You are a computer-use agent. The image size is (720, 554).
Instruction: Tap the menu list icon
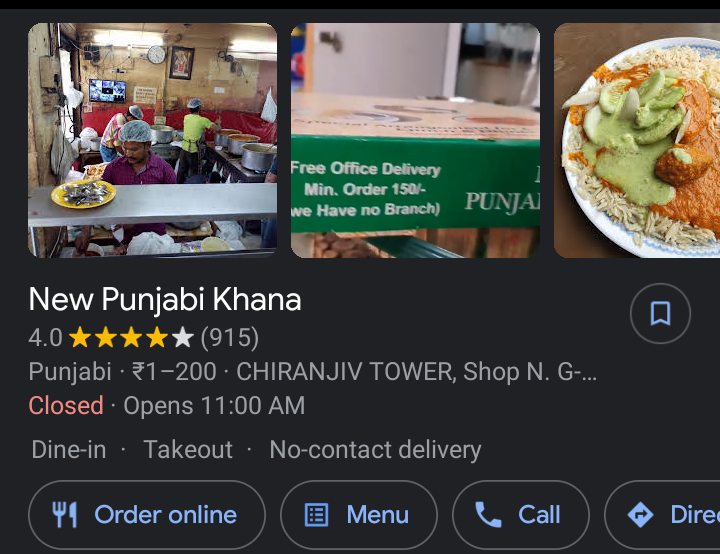pyautogui.click(x=317, y=514)
